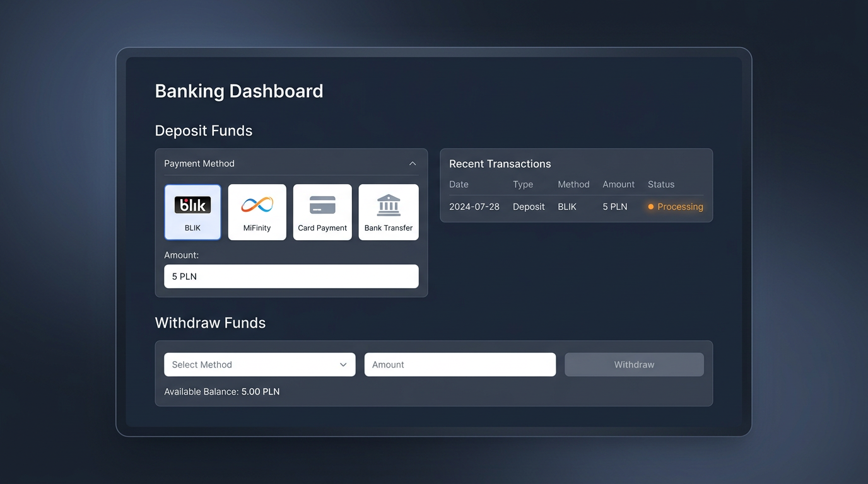Screen dimensions: 868x484
Task: Click the Date column header
Action: [x=458, y=184]
